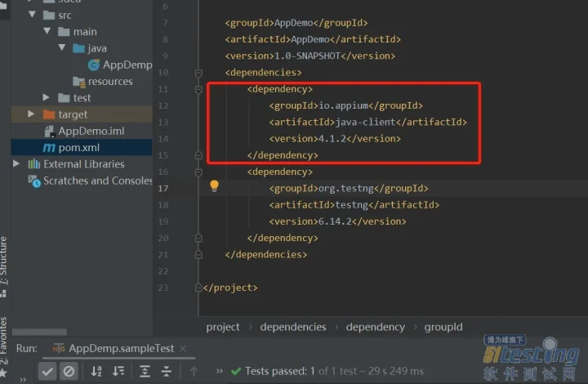
Task: Click the AppDemp class icon
Action: coord(94,65)
